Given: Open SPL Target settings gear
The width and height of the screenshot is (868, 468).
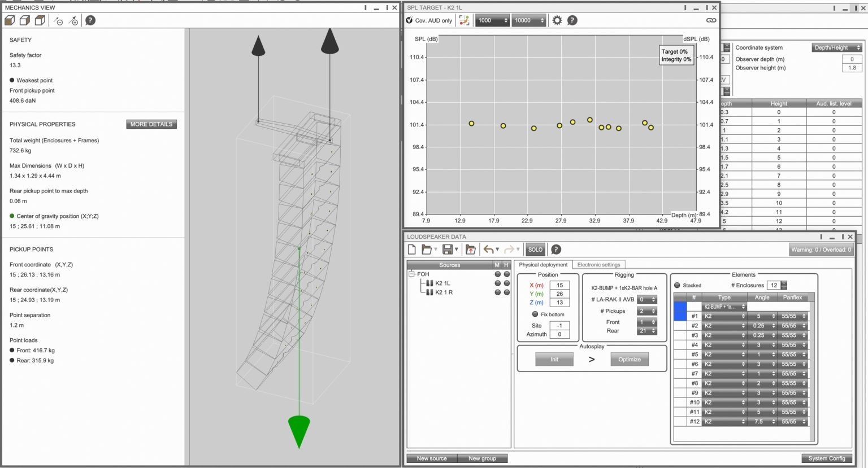Looking at the screenshot, I should [557, 20].
